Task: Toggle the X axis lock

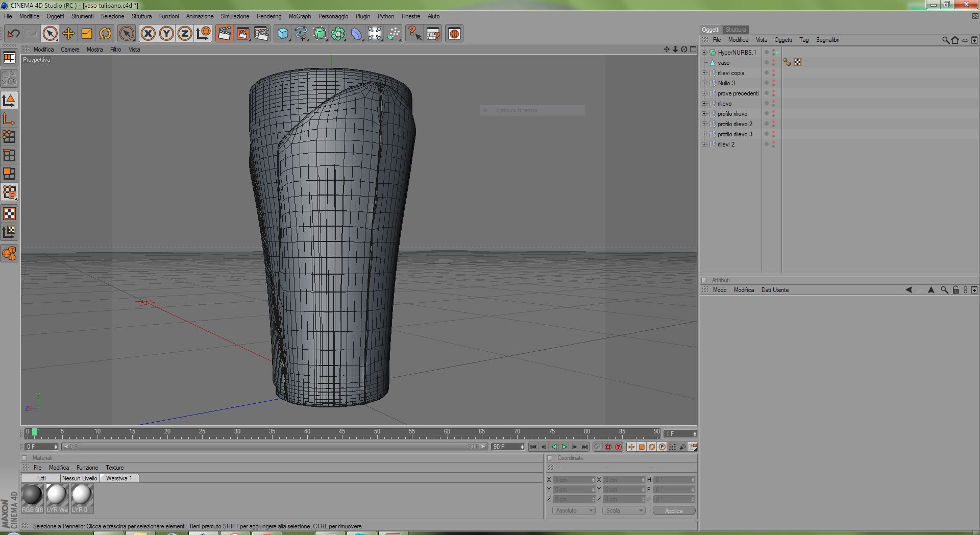Action: click(x=148, y=34)
